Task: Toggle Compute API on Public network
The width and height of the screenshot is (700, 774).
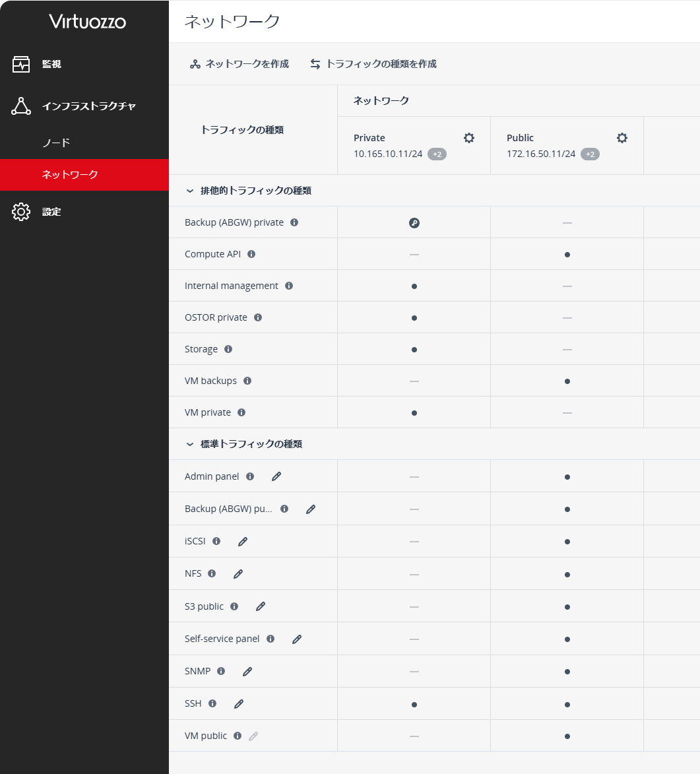Action: pyautogui.click(x=567, y=255)
